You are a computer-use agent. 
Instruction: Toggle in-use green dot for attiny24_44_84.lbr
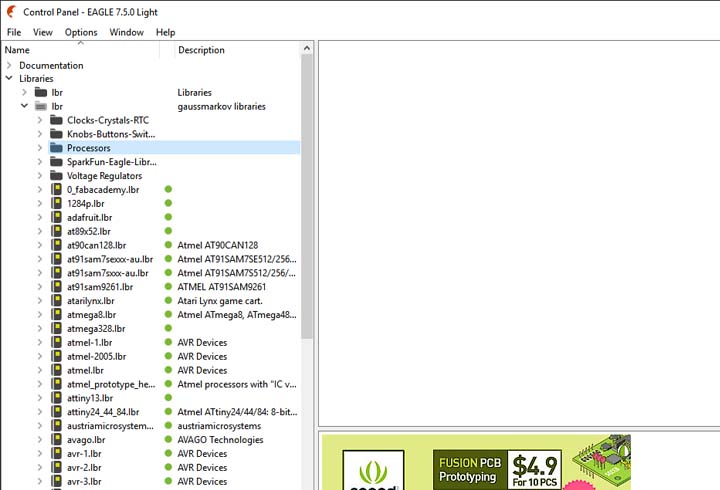point(169,411)
